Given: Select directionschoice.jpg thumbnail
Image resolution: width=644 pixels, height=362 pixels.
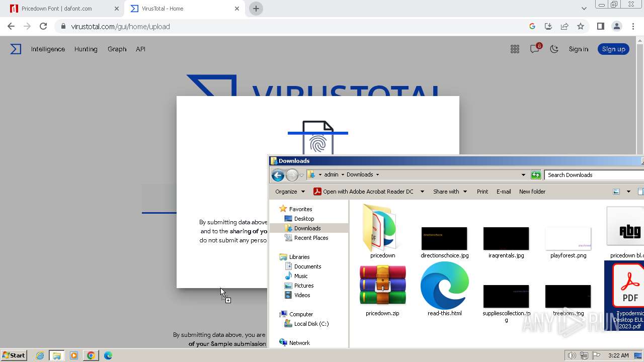Looking at the screenshot, I should click(444, 242).
